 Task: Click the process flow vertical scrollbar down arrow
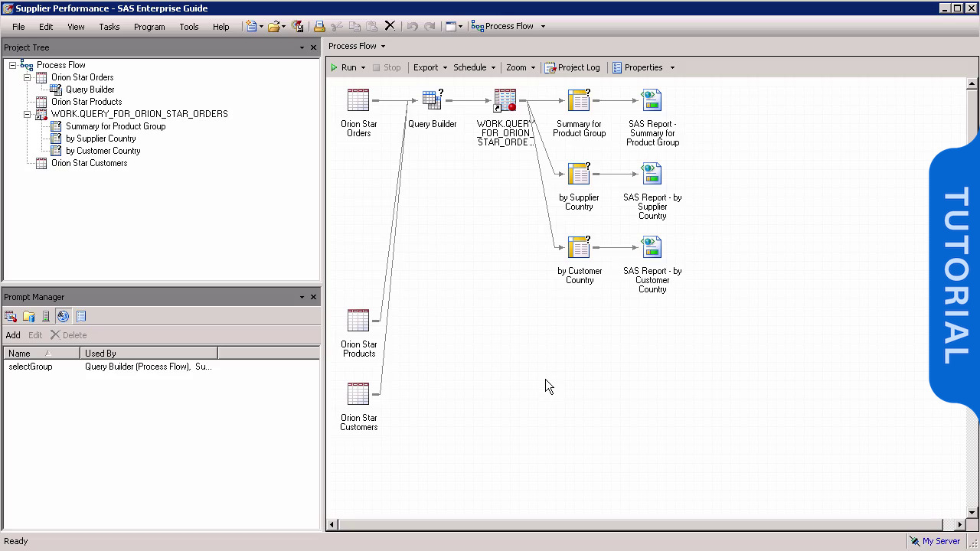972,513
